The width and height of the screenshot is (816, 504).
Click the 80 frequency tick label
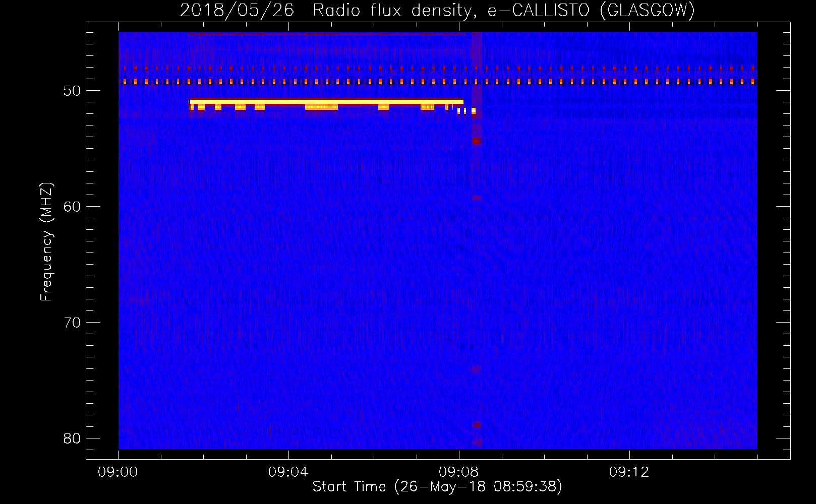(x=72, y=438)
